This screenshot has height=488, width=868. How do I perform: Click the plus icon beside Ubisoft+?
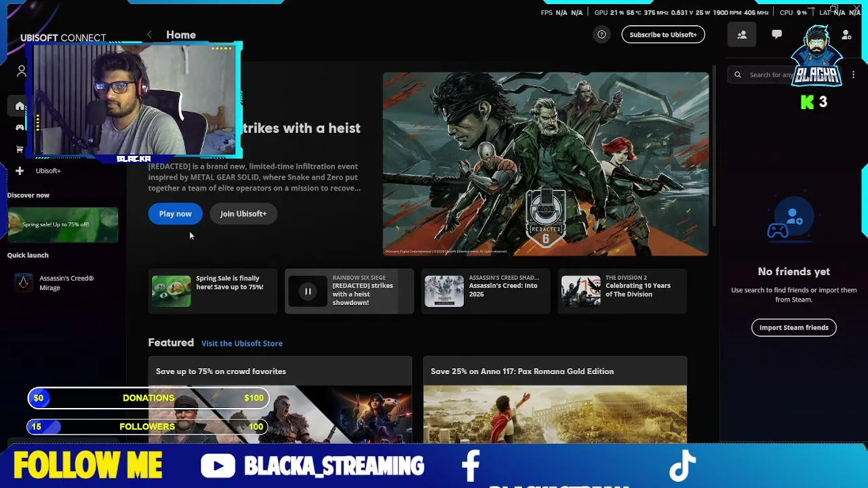(x=20, y=171)
